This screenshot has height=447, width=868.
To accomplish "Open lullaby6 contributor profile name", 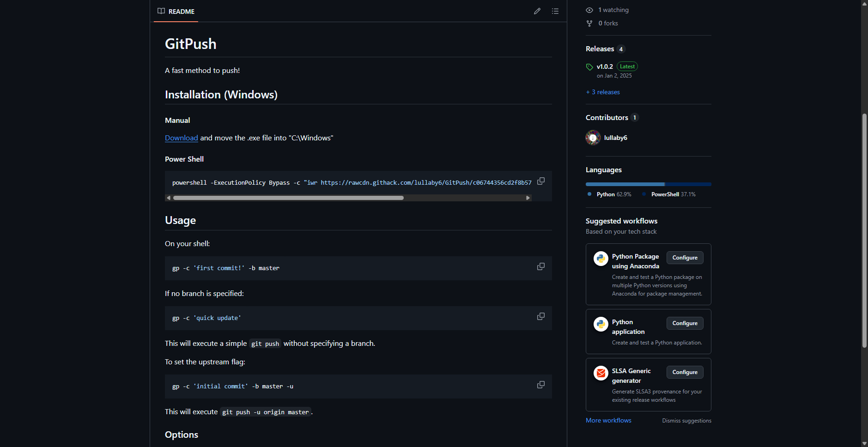I will (615, 138).
